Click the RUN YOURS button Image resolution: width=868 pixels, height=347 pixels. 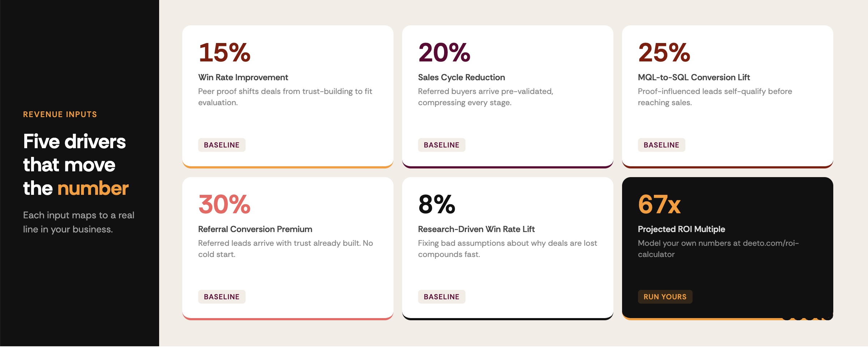tap(665, 296)
